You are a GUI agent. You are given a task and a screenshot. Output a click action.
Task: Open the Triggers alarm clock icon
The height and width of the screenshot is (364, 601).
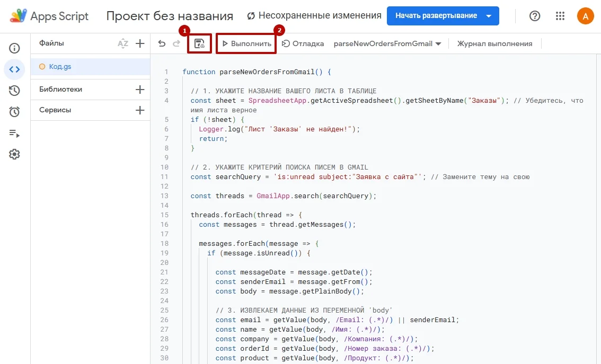(x=14, y=112)
